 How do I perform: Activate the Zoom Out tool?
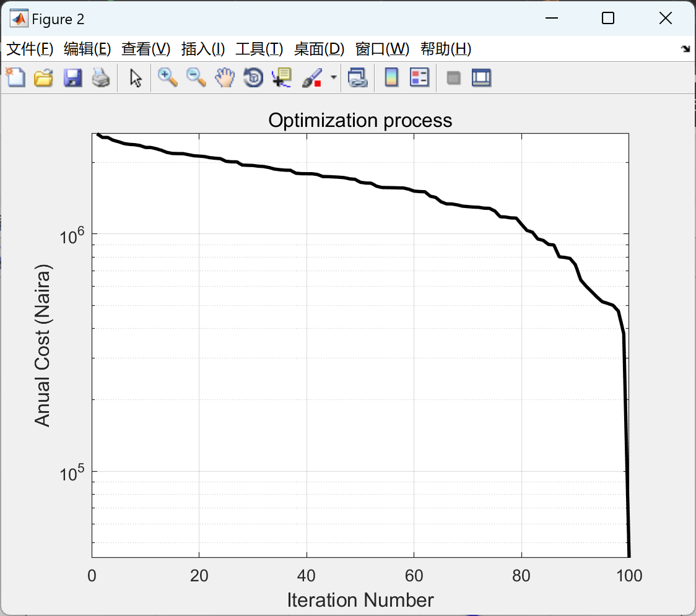tap(196, 77)
